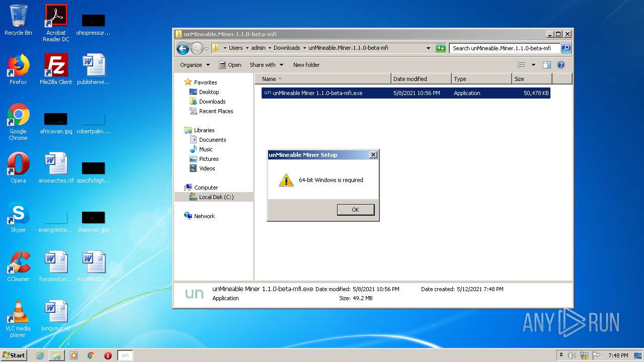Viewport: 644px width, 362px height.
Task: Launch CCleaner desktop shortcut
Action: point(18,266)
